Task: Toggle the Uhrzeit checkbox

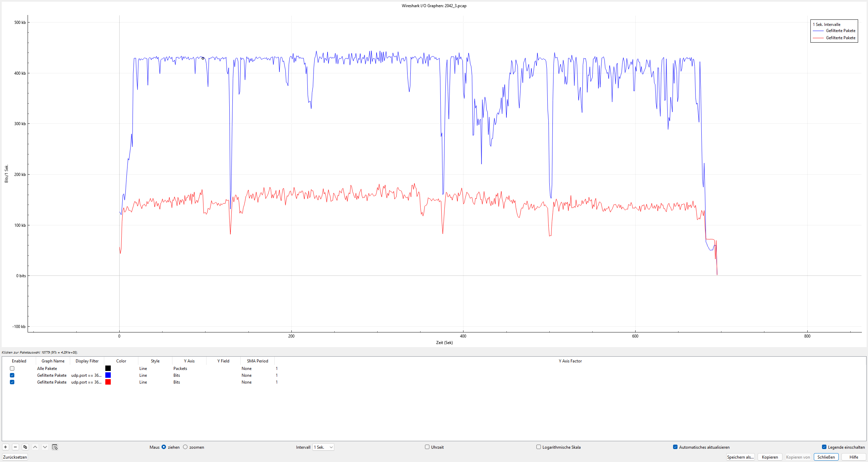Action: [x=427, y=447]
